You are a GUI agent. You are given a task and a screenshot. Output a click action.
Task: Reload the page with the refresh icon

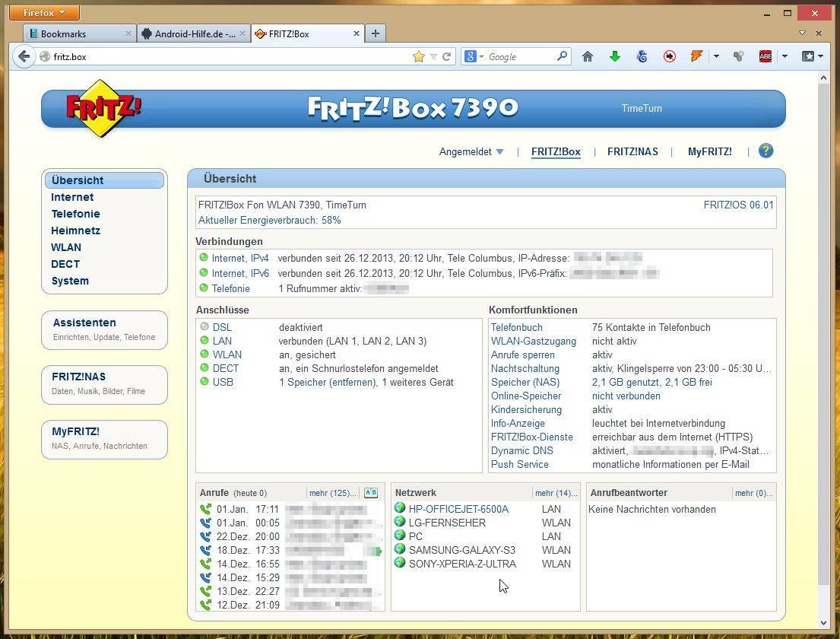coord(446,56)
